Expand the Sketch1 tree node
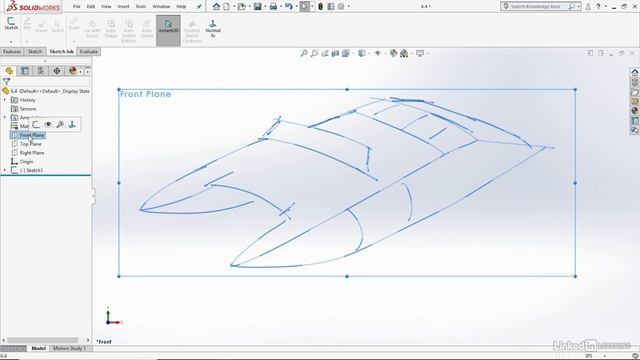This screenshot has width=640, height=360. pos(5,170)
